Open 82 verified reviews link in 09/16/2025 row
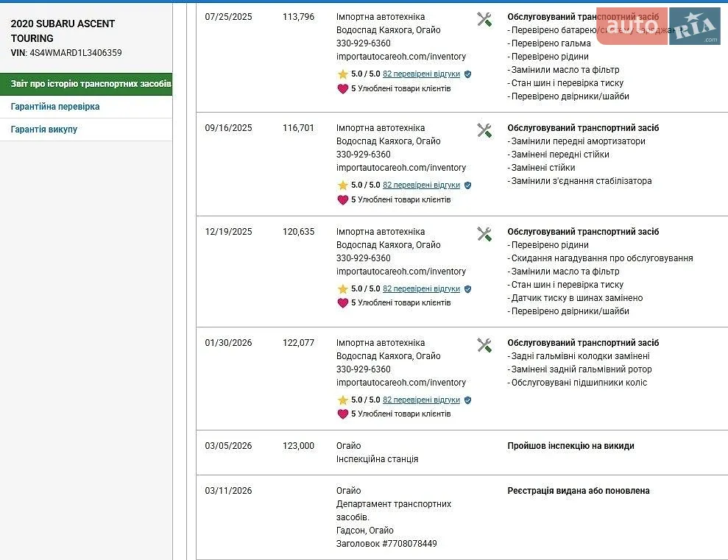The height and width of the screenshot is (560, 728). pos(421,185)
